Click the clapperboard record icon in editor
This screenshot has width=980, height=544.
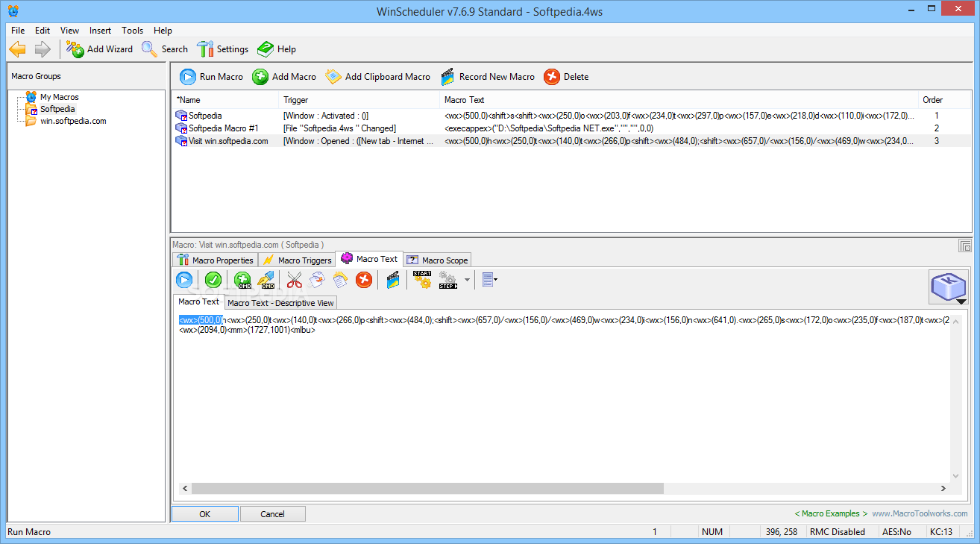coord(392,280)
